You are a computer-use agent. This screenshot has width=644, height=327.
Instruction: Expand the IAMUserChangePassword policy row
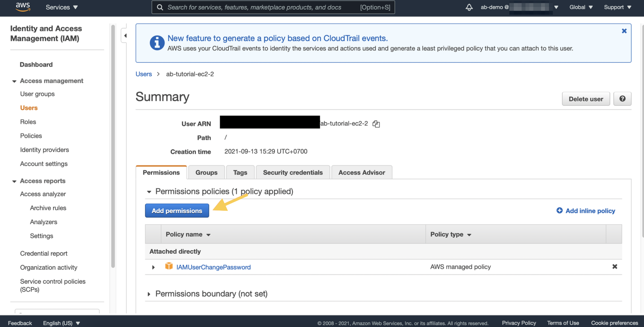coord(153,267)
